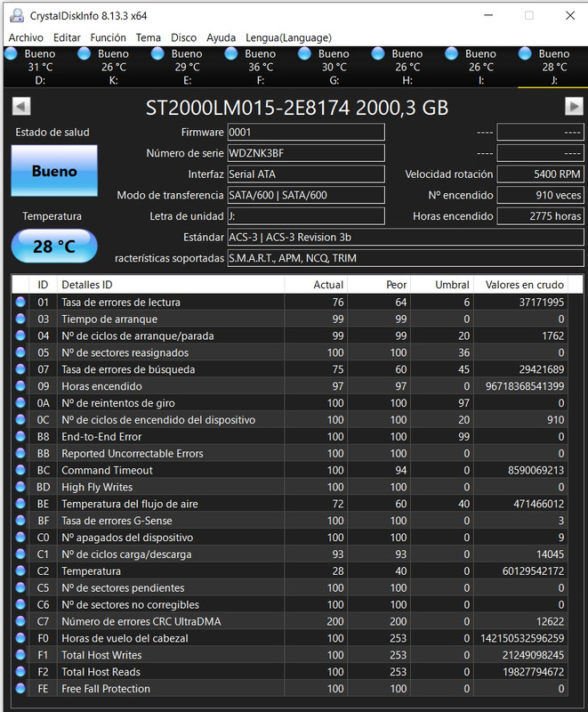This screenshot has width=588, height=712.
Task: Click the transfer mode field SATA/600
Action: click(306, 195)
